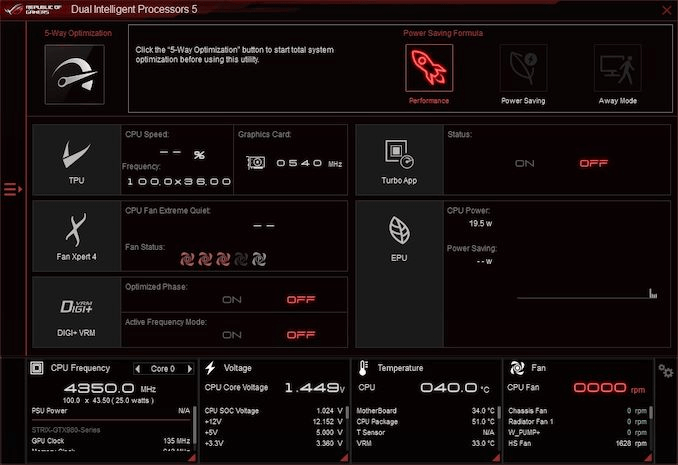
Task: Click the Power Saving label
Action: [x=523, y=101]
